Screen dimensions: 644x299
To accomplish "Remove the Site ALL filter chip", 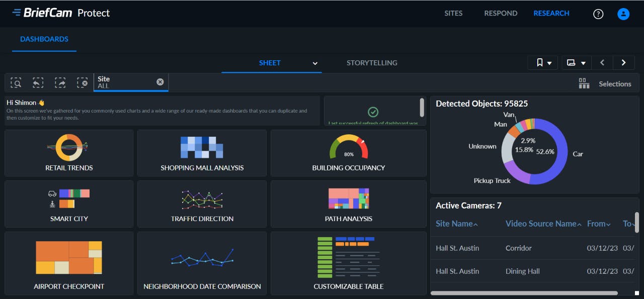I will (x=160, y=81).
